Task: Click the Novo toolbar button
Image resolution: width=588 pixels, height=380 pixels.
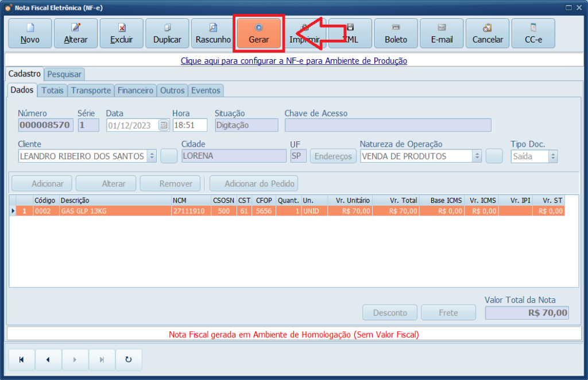Action: click(30, 33)
